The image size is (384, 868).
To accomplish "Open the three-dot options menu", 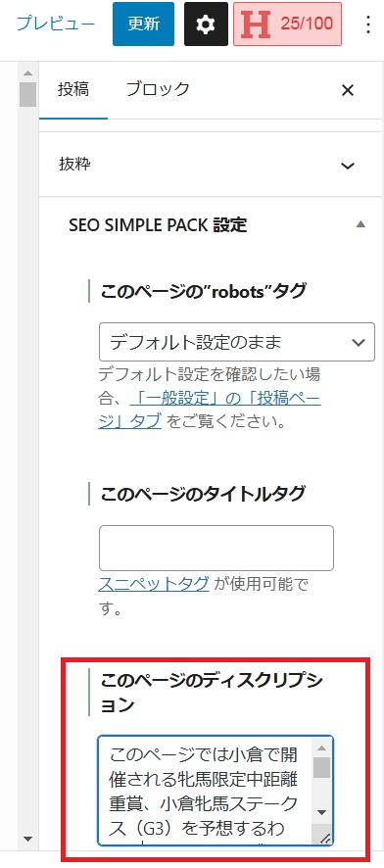I will (x=368, y=24).
